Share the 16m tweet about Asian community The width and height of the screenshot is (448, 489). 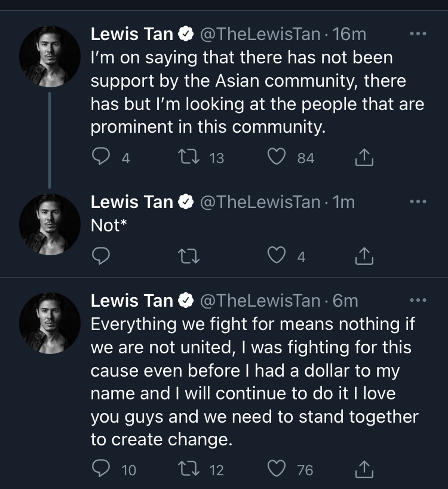tap(364, 157)
